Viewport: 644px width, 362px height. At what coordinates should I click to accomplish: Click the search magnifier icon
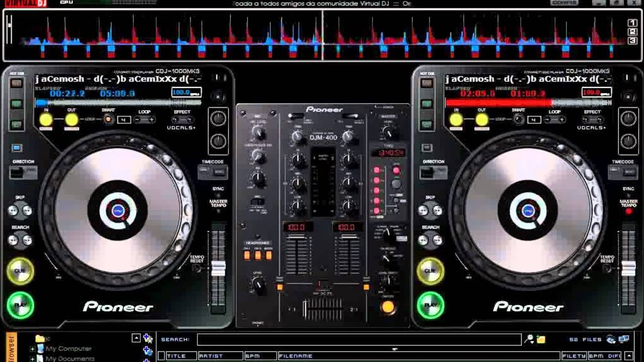tap(529, 339)
